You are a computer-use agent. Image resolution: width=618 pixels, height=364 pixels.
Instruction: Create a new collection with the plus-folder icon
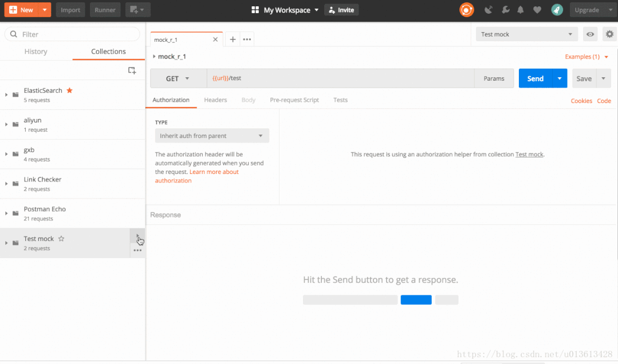tap(132, 70)
